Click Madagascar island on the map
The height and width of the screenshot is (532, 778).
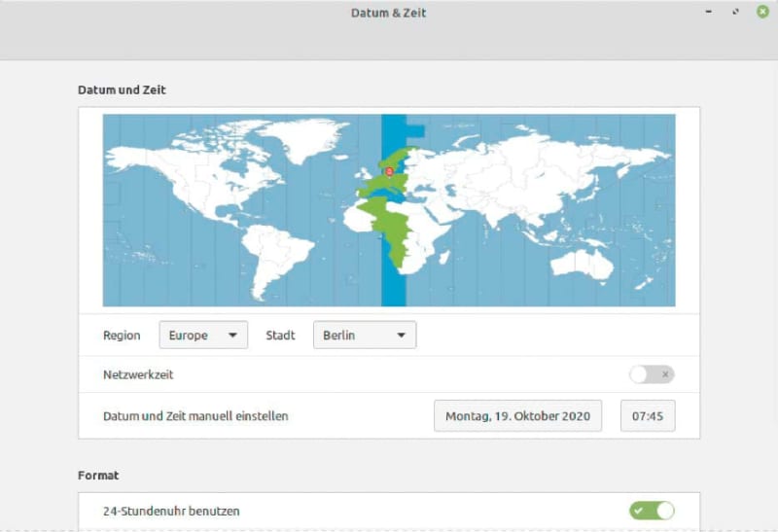[444, 257]
